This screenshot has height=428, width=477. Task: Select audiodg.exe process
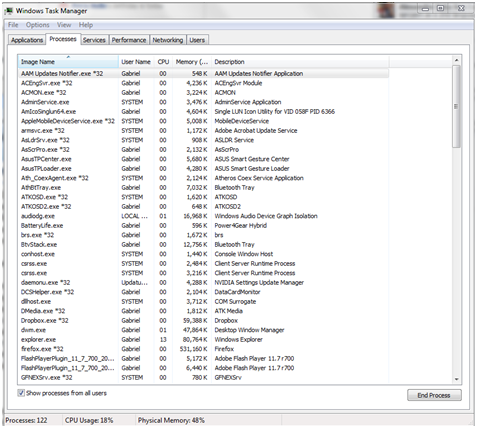[203, 216]
